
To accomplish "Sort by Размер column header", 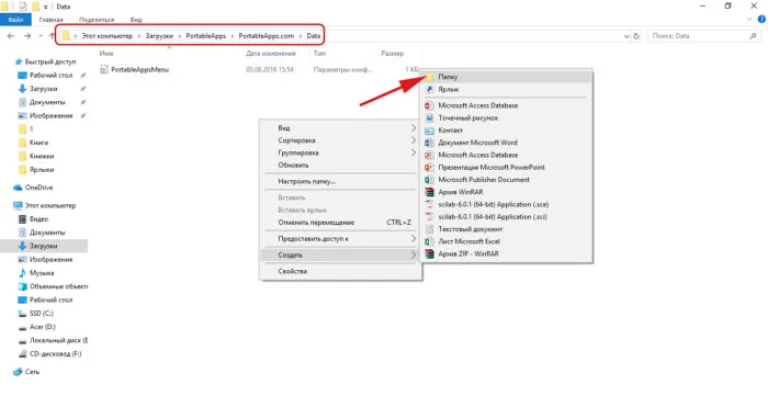I will pos(392,53).
